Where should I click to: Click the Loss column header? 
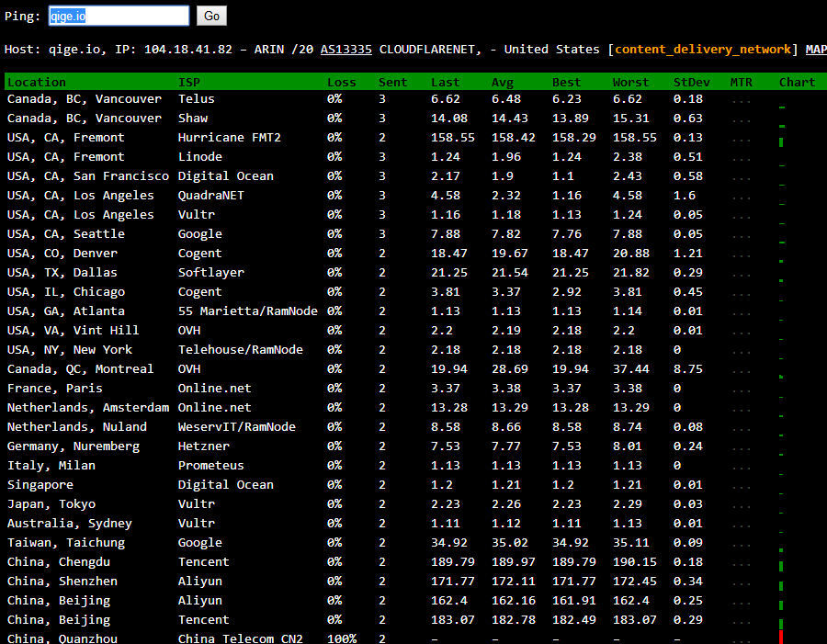click(341, 83)
